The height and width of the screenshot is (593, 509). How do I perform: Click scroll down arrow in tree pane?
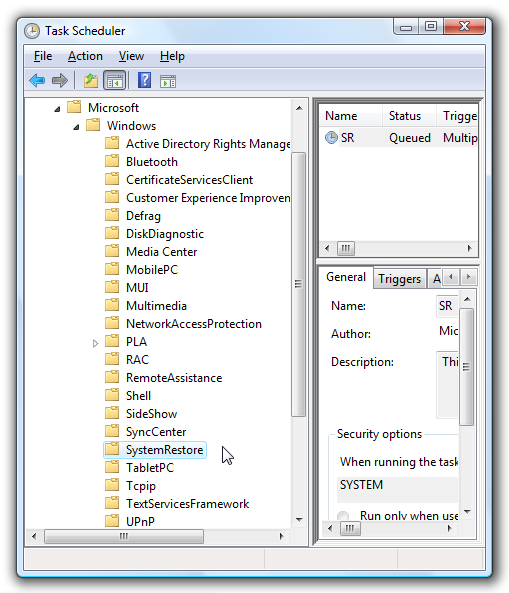(x=299, y=520)
